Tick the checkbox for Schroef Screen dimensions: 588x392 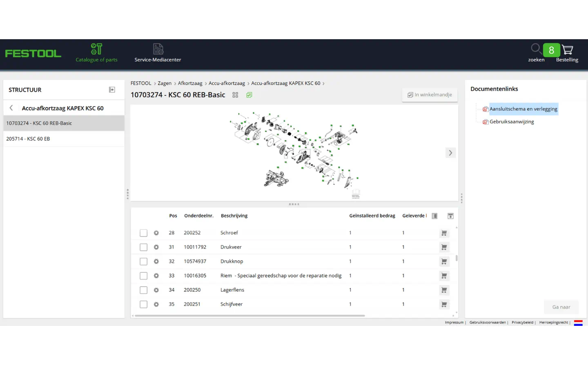coord(143,233)
